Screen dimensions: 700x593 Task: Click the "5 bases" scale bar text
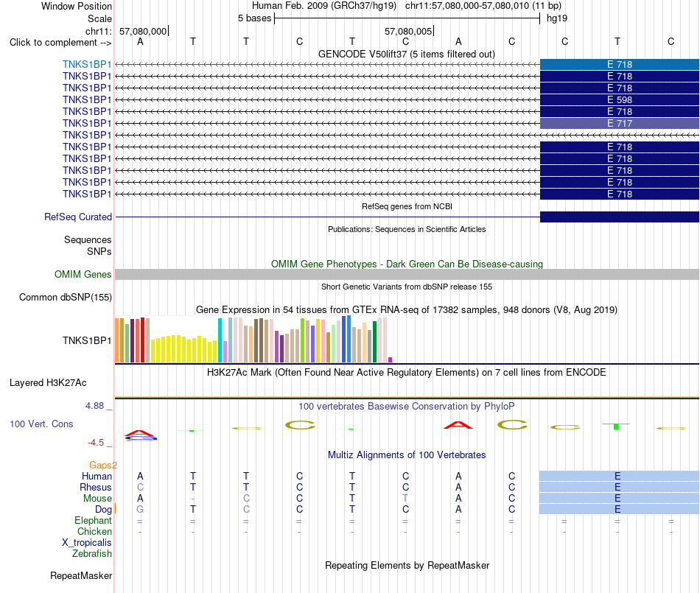[x=254, y=18]
